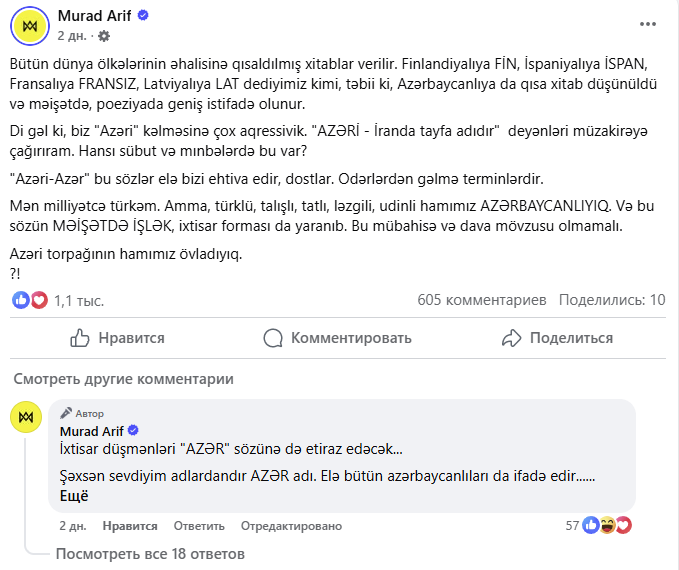The image size is (679, 570).
Task: Open the Поделились: 10 shares list
Action: [x=612, y=300]
